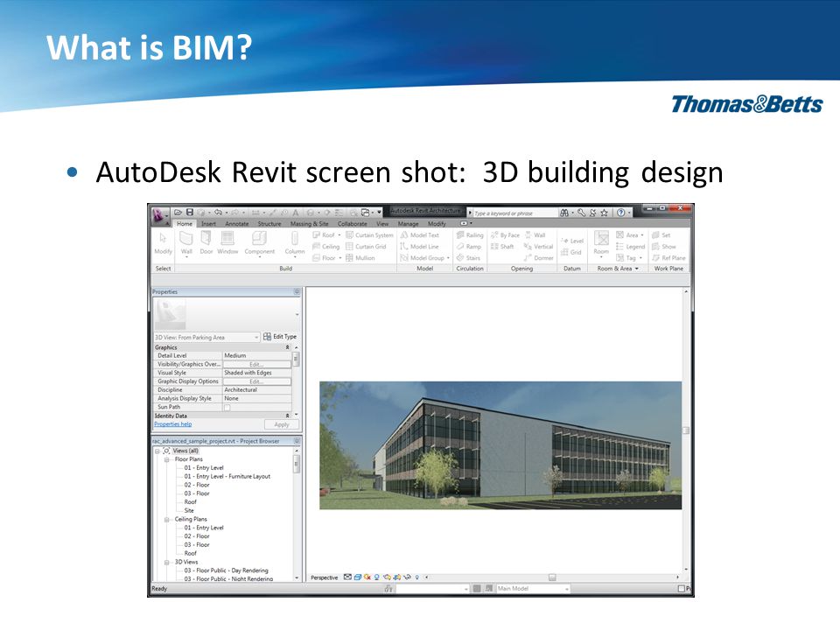The height and width of the screenshot is (630, 840).
Task: Expand the Room & Area panel title
Action: coord(618,269)
